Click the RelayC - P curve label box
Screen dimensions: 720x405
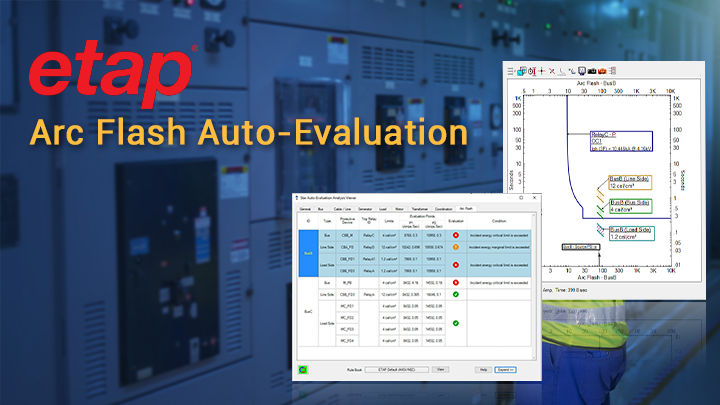621,141
